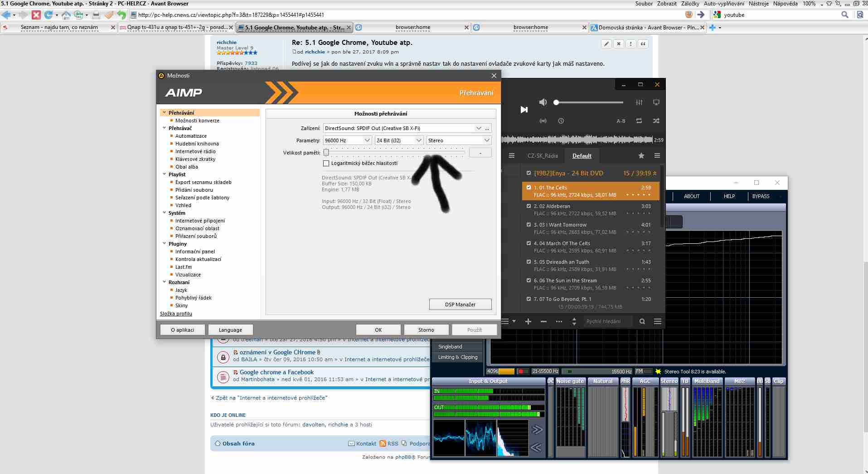868x474 pixels.
Task: Click the playlist search magnifier icon
Action: 642,321
